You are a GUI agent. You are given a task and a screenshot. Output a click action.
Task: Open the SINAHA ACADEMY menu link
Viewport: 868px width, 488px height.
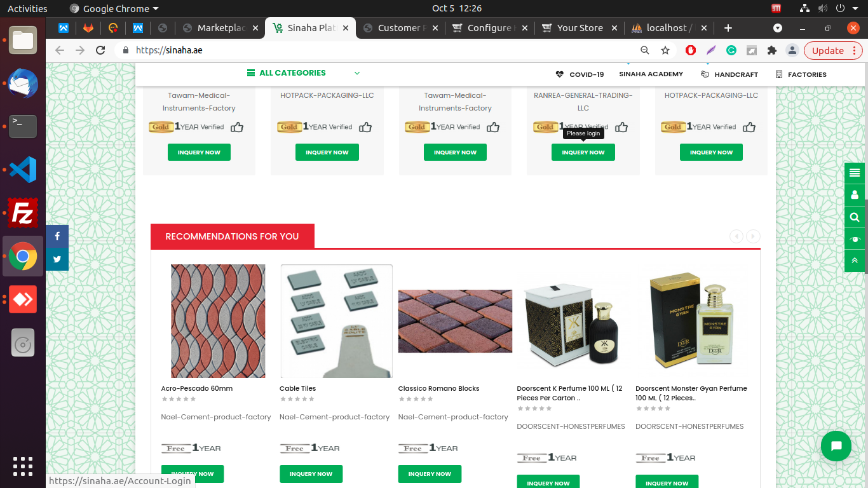pos(651,74)
